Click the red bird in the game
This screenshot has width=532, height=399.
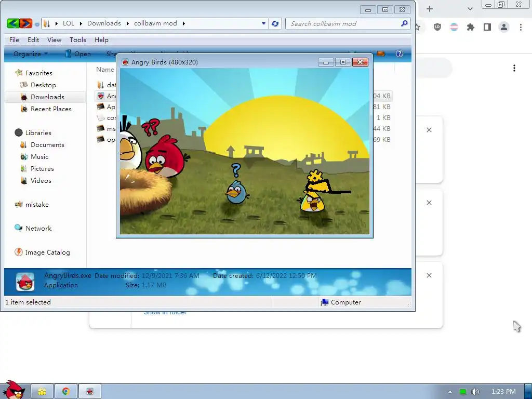[165, 157]
